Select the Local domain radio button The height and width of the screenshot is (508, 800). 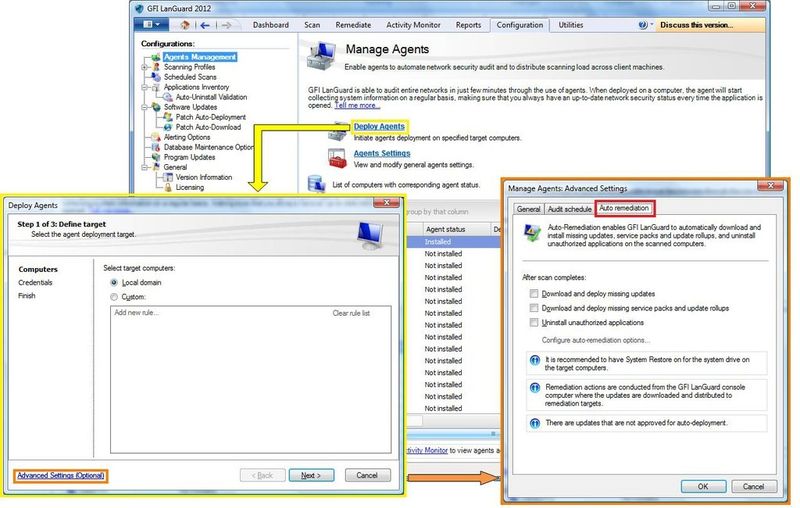pos(114,283)
